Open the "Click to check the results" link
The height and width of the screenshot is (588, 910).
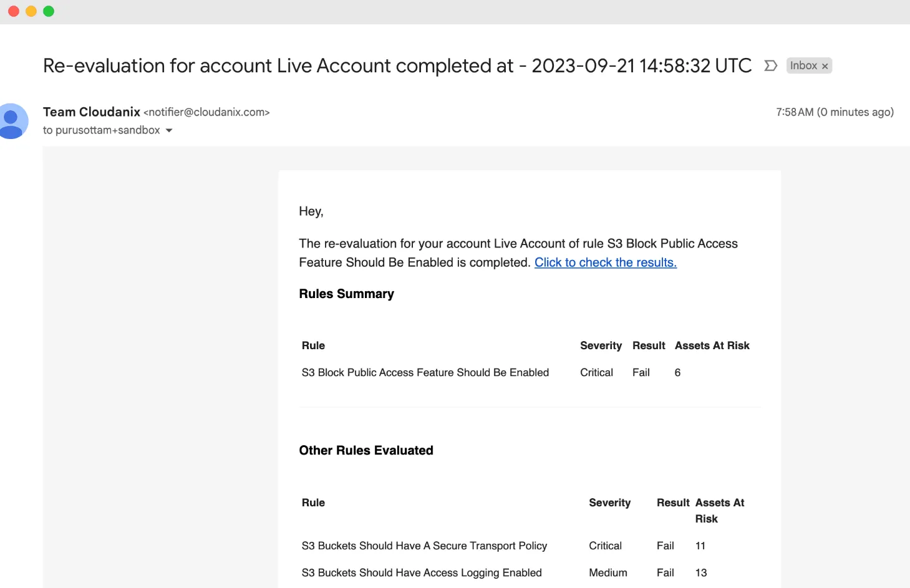tap(605, 263)
